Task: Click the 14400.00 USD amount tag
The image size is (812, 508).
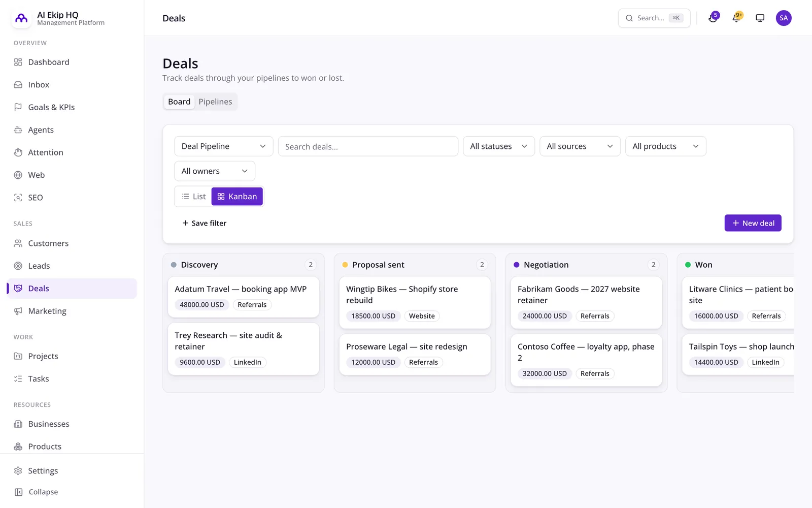Action: [x=716, y=362]
